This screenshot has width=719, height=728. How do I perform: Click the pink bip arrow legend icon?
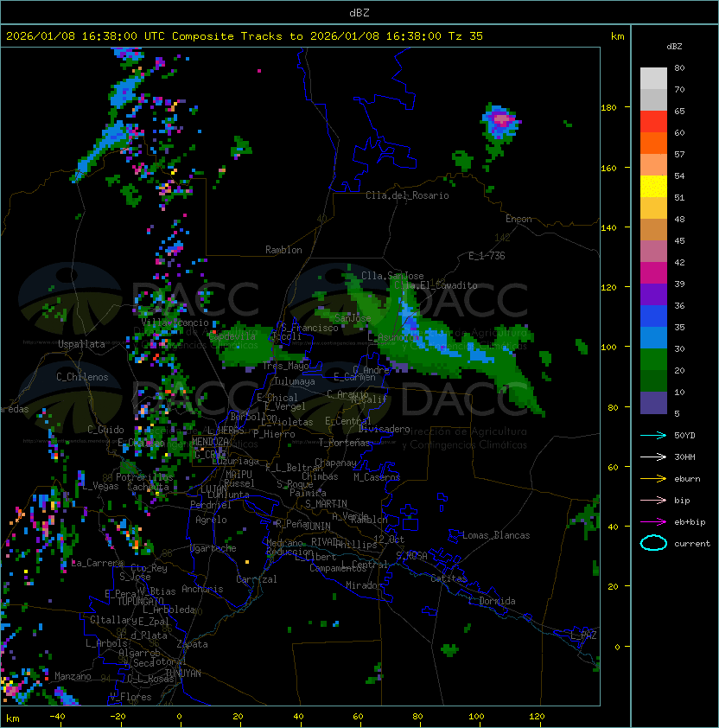(x=653, y=501)
